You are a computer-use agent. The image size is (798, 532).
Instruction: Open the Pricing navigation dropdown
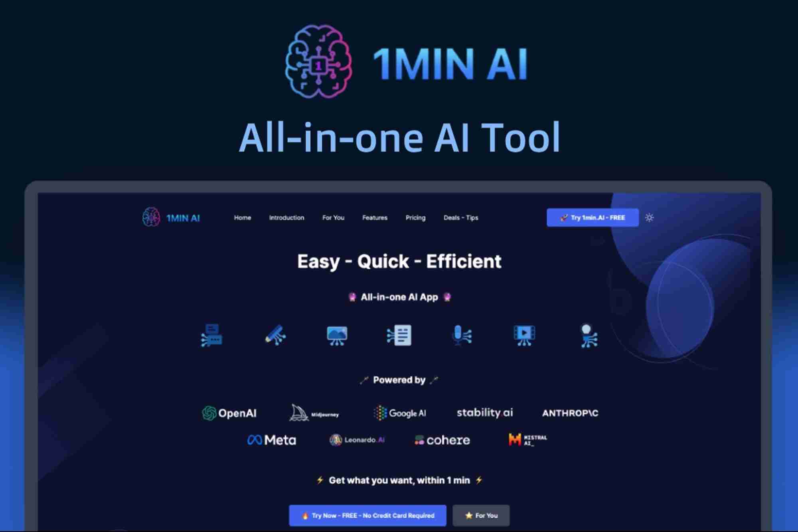pyautogui.click(x=415, y=218)
